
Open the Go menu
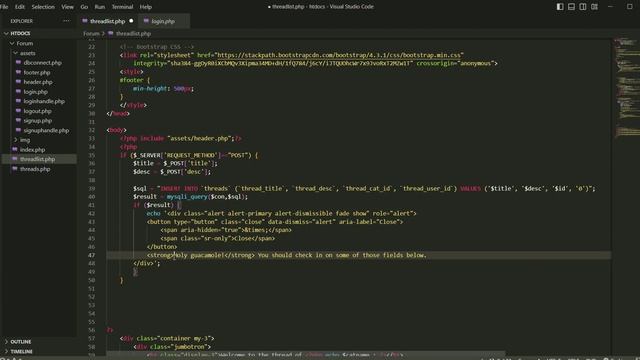click(x=84, y=7)
